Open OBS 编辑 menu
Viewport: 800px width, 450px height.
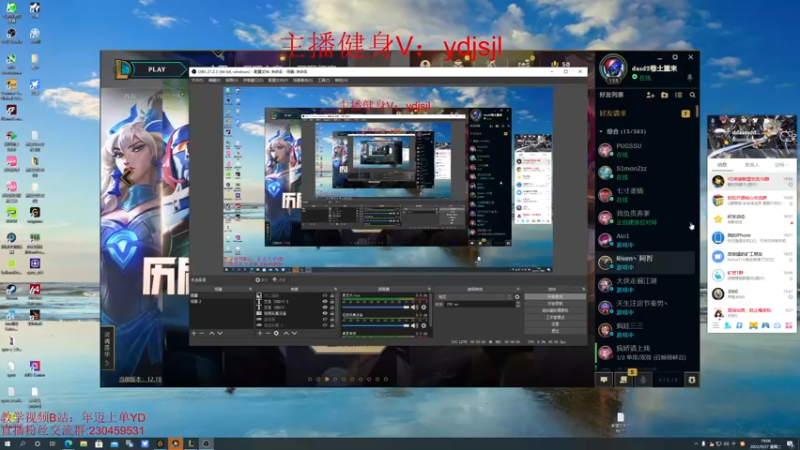click(215, 80)
